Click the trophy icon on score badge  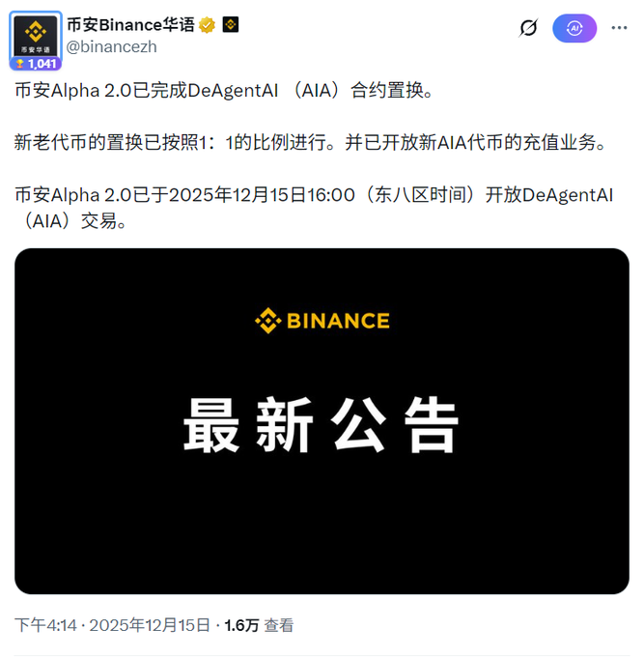[x=19, y=64]
